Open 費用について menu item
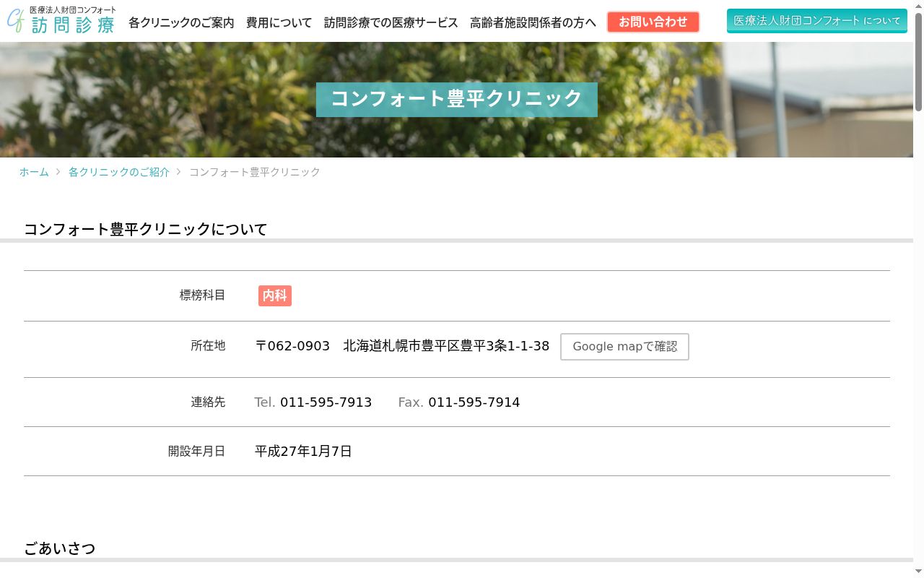Viewport: 924px width, 578px height. (x=279, y=22)
